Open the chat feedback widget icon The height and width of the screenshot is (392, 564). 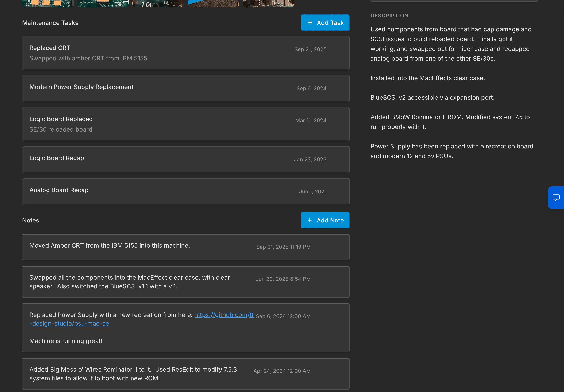click(556, 198)
